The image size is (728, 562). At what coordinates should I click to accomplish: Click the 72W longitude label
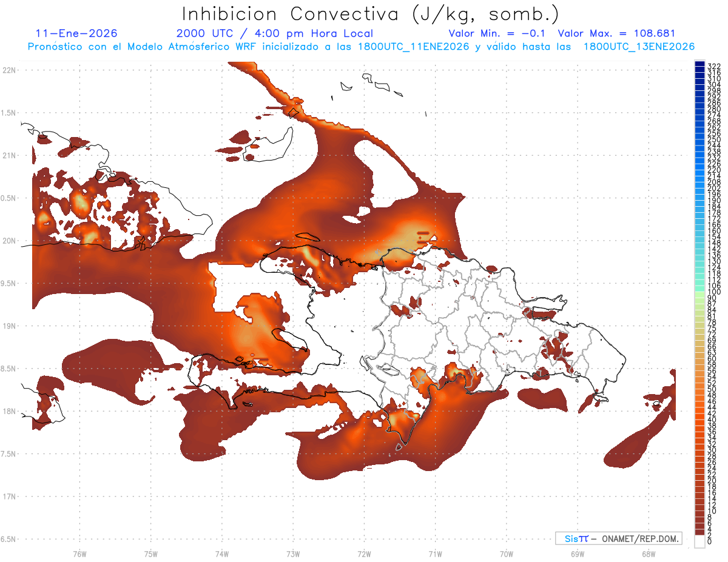[364, 554]
